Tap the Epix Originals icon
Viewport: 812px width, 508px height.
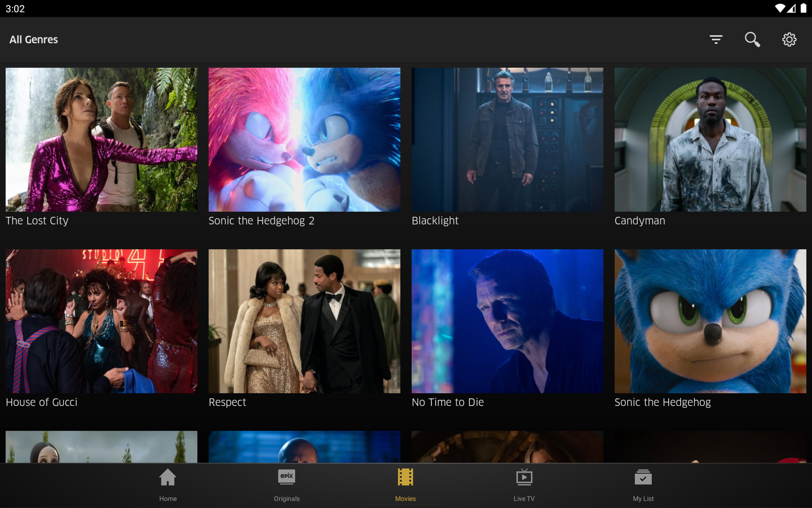[287, 477]
